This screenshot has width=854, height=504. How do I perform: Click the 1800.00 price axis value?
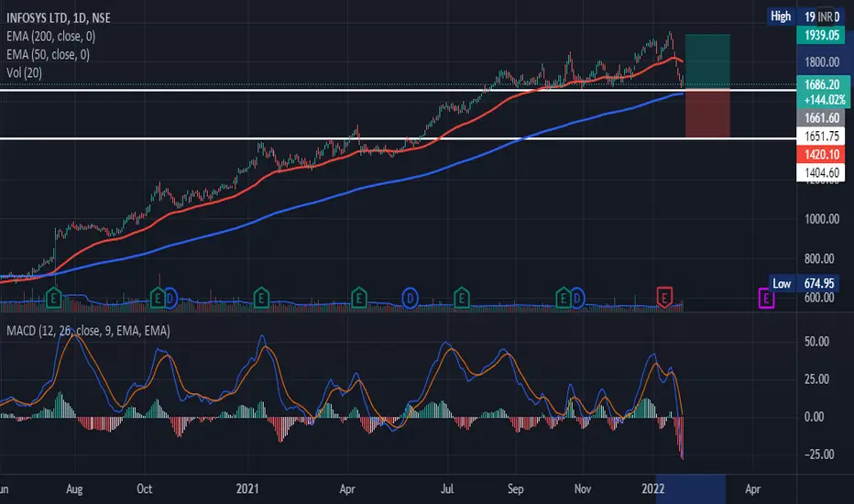[822, 62]
